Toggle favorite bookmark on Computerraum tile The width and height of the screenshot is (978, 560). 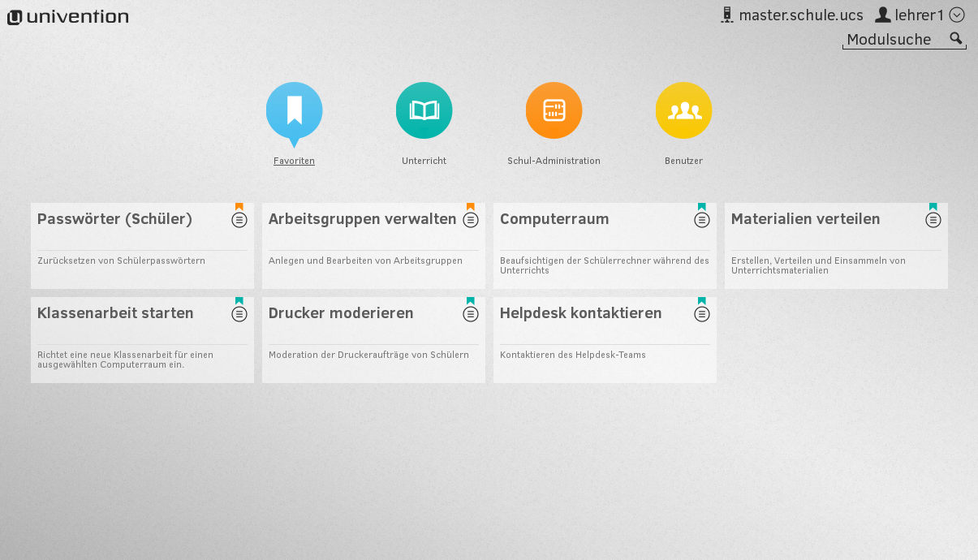click(702, 207)
